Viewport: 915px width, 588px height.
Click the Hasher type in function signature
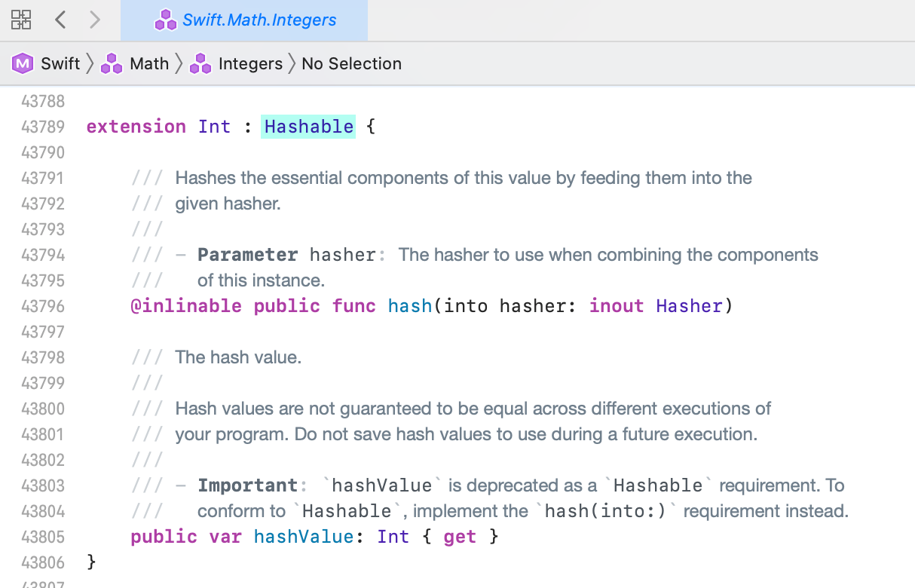(x=689, y=306)
